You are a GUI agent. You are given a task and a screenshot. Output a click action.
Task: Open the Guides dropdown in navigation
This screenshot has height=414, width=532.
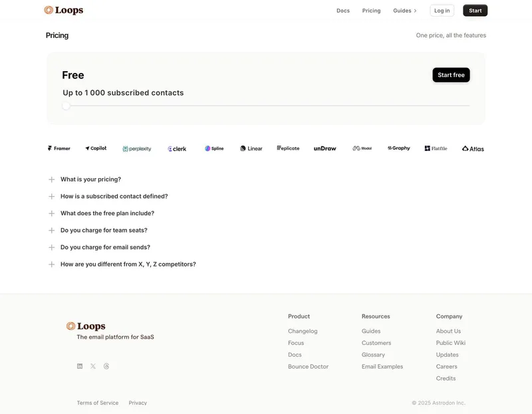click(x=405, y=11)
